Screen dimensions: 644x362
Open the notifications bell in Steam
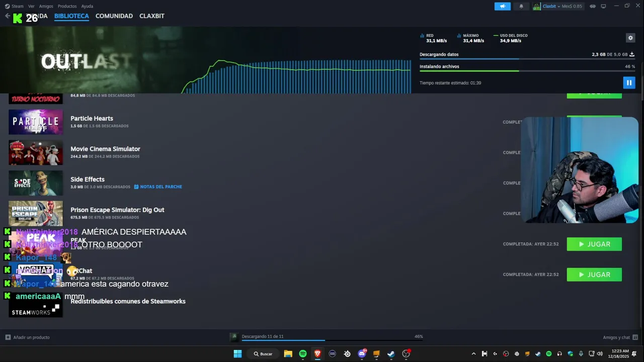tap(521, 6)
